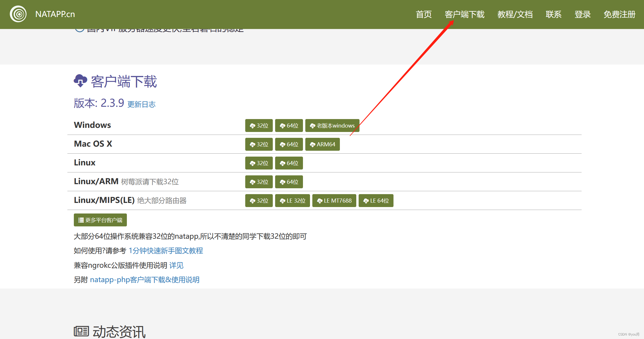The height and width of the screenshot is (339, 644).
Task: Open 客户端下载 navigation item
Action: (464, 14)
